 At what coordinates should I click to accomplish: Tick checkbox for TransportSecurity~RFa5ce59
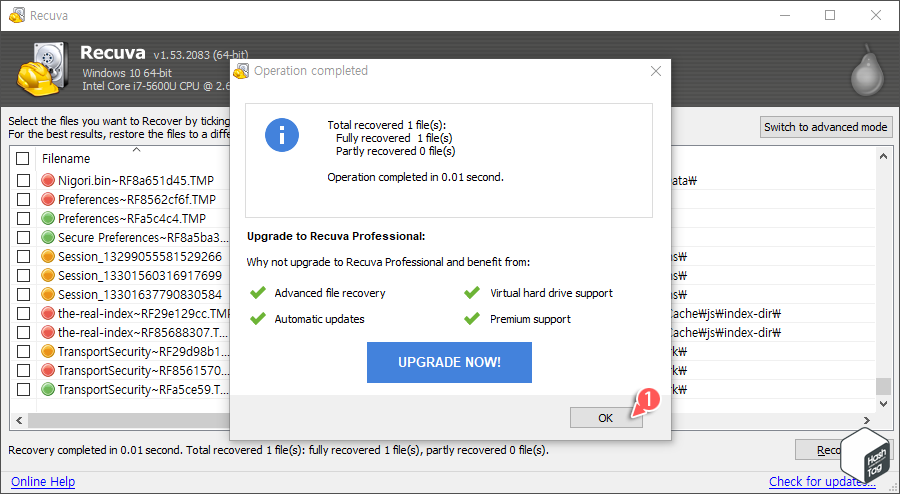(24, 390)
